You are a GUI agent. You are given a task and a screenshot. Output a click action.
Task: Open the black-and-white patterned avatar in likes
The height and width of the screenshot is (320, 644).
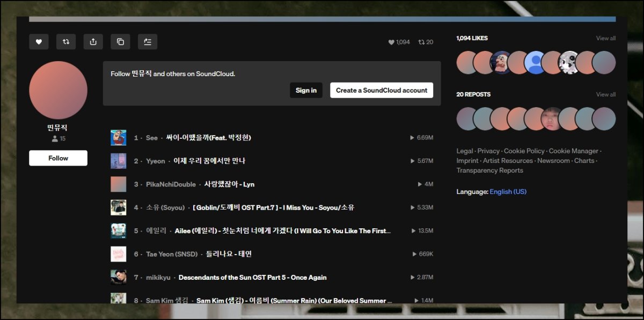click(569, 63)
